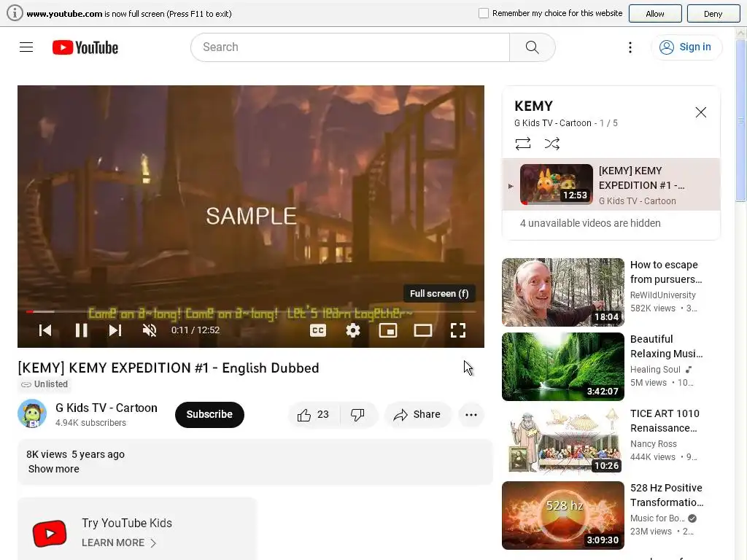Viewport: 747px width, 560px height.
Task: Click the 0:11 / 12:52 time display
Action: [196, 330]
